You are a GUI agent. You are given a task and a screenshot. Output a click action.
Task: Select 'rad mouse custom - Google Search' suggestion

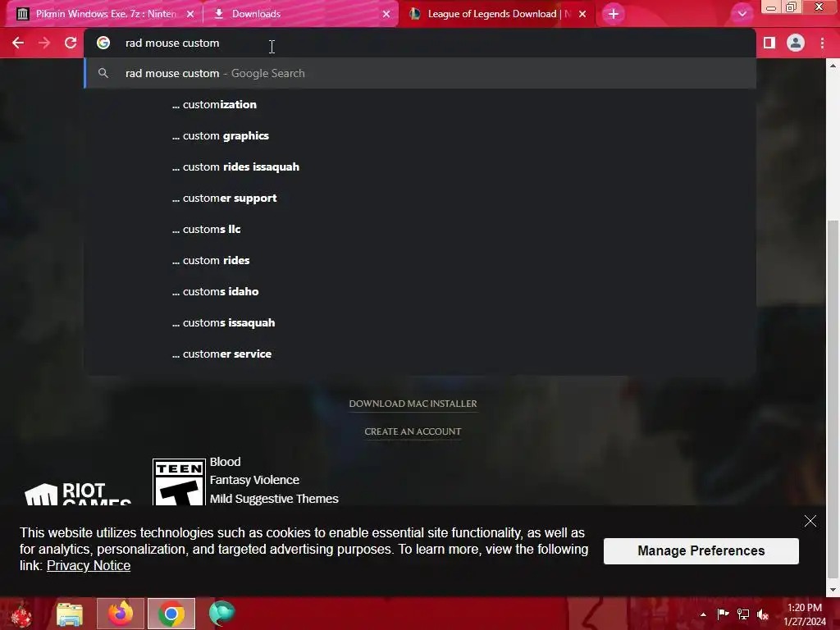tap(420, 73)
